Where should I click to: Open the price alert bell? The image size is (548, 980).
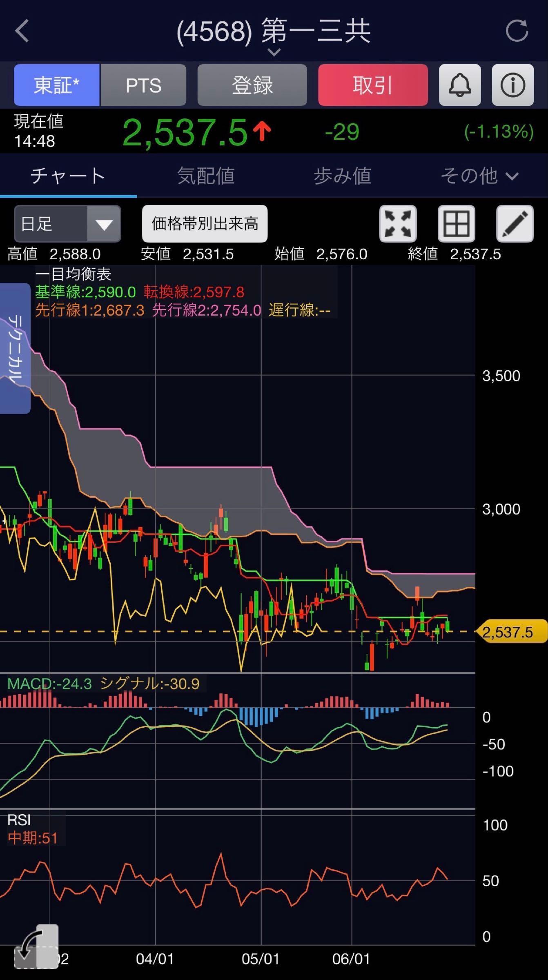coord(460,85)
